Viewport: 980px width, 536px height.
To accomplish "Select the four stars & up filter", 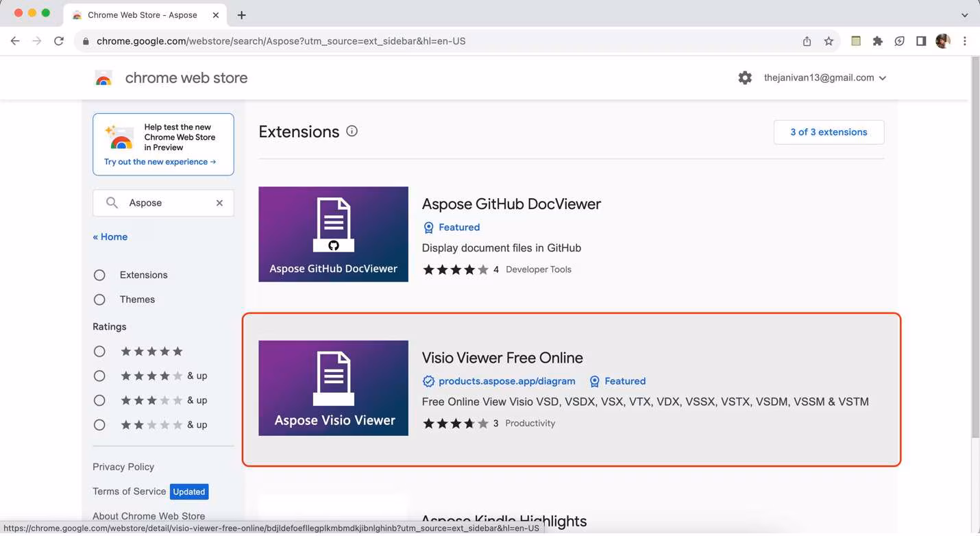I will coord(99,376).
